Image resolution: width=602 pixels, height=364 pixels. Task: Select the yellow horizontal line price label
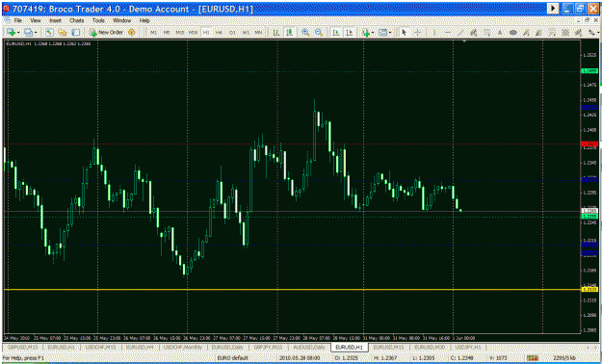(x=589, y=289)
